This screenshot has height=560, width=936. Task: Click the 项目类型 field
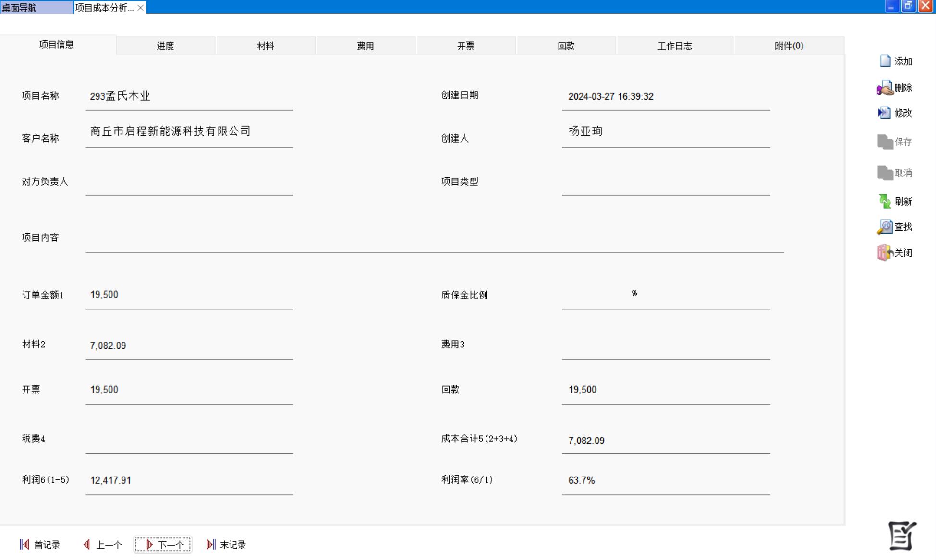pos(665,184)
